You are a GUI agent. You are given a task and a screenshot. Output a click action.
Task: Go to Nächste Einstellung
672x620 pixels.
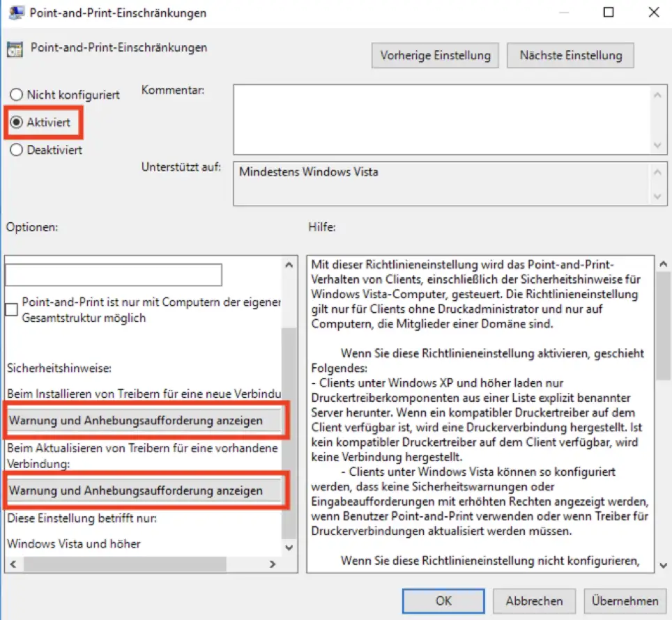pyautogui.click(x=570, y=56)
